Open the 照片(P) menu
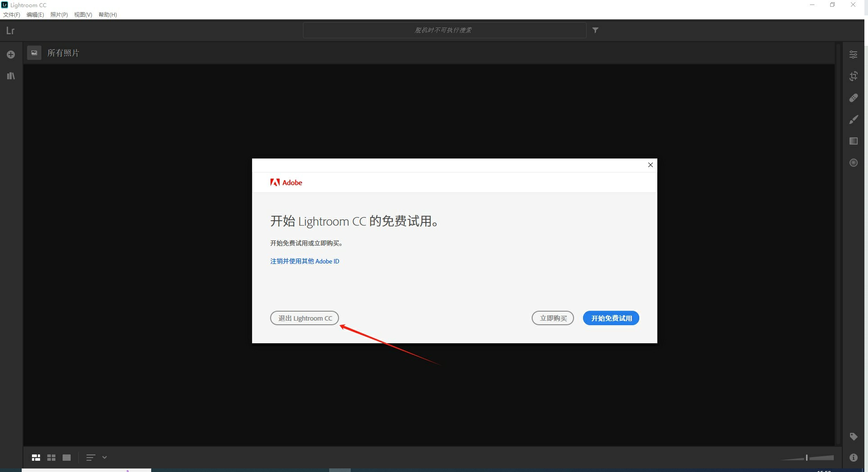Screen dimensions: 868x472 pyautogui.click(x=59, y=15)
